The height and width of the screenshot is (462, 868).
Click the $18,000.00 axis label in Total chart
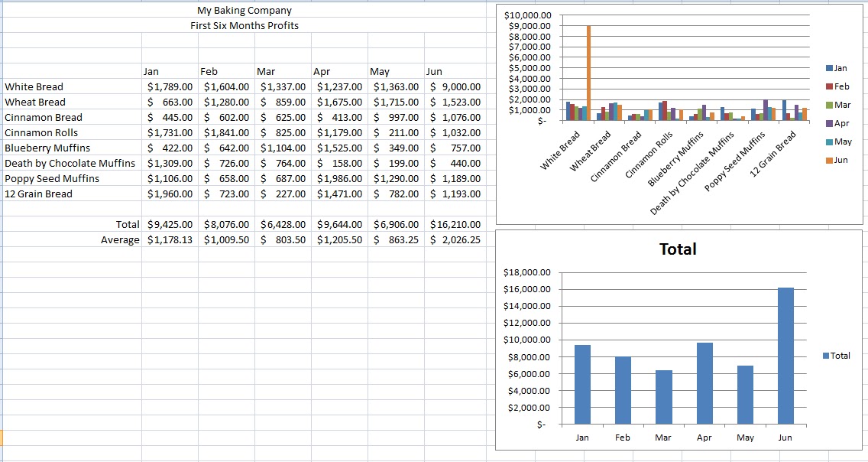527,272
